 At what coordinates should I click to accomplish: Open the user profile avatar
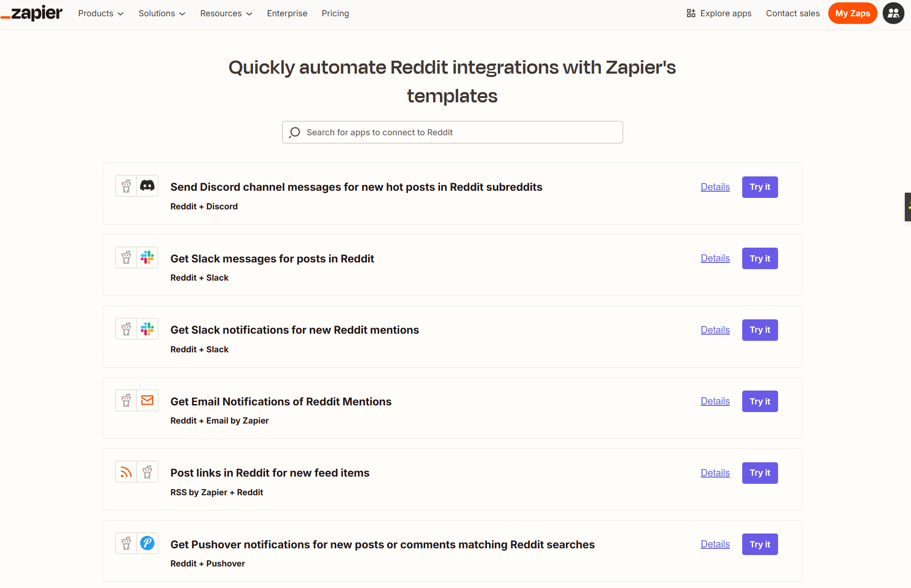point(893,13)
